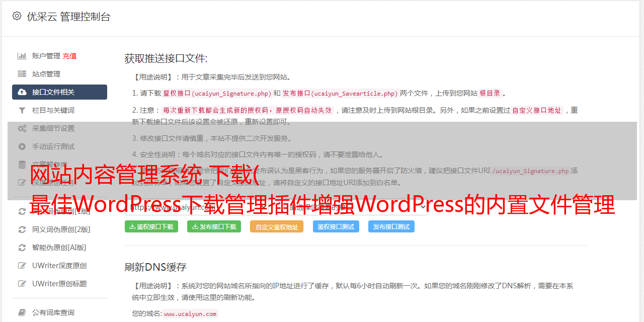Click the /ucaiyun_Signature.php URI text

coord(530,171)
